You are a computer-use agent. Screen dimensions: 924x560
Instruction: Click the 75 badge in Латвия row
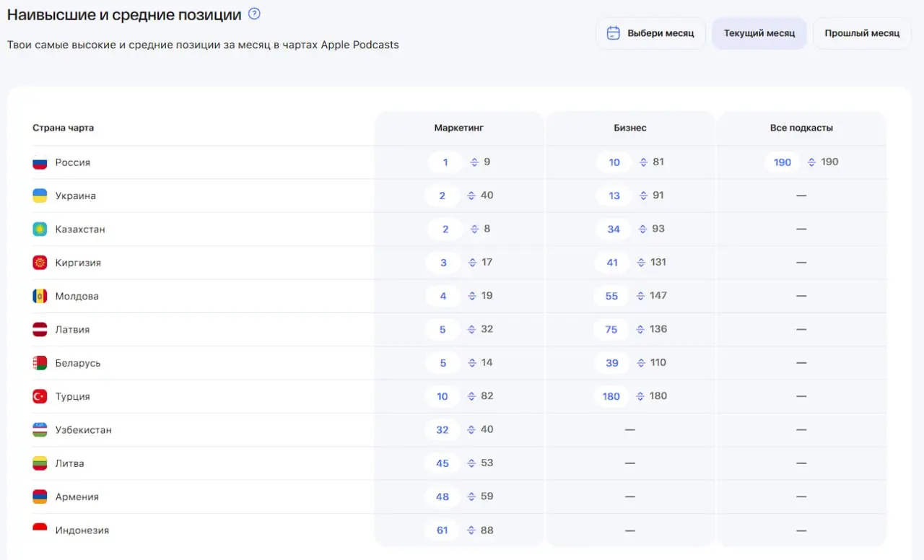point(611,330)
